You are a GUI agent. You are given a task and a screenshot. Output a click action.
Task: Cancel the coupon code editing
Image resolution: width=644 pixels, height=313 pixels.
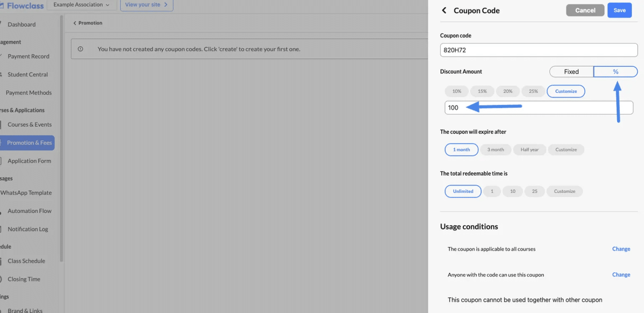point(585,10)
